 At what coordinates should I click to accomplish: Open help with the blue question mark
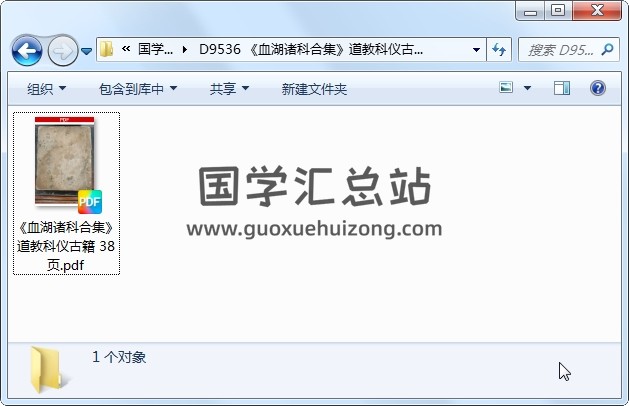coord(597,88)
